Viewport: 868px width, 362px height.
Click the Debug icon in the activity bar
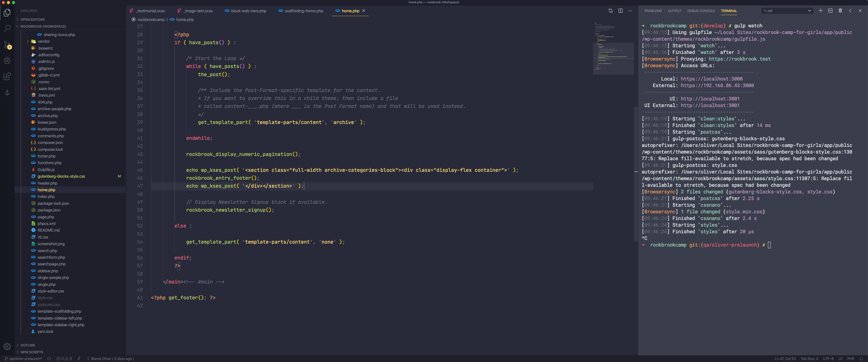click(x=7, y=60)
